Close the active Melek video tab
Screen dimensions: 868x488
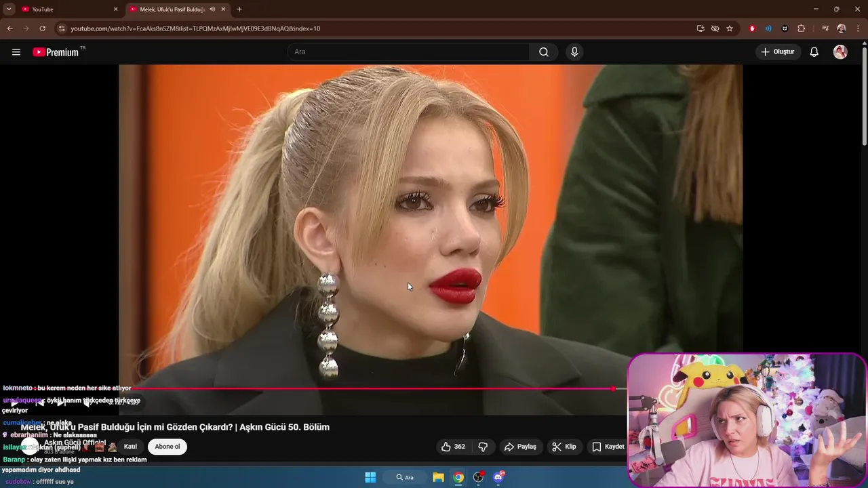tap(224, 9)
